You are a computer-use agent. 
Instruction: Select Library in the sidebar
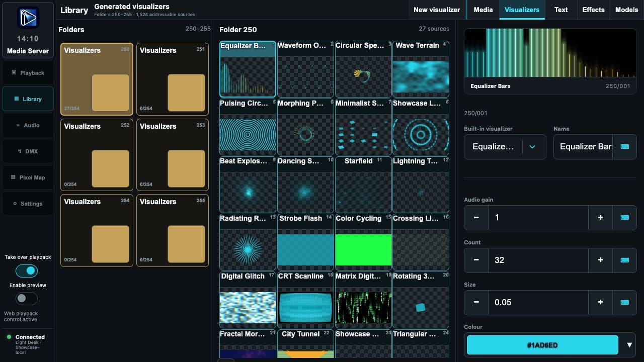(x=28, y=99)
